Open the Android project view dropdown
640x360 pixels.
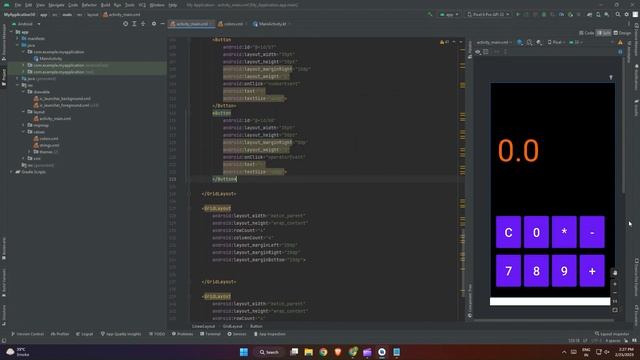click(x=27, y=24)
